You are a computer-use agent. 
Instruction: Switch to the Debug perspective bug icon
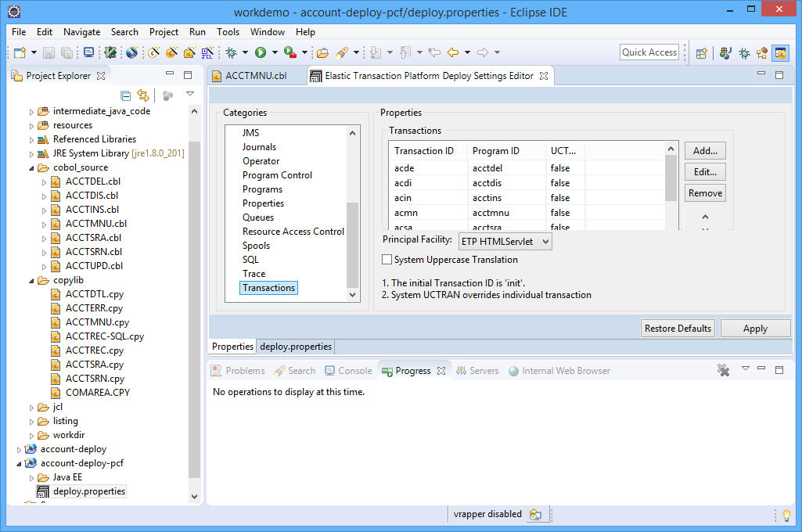point(743,52)
